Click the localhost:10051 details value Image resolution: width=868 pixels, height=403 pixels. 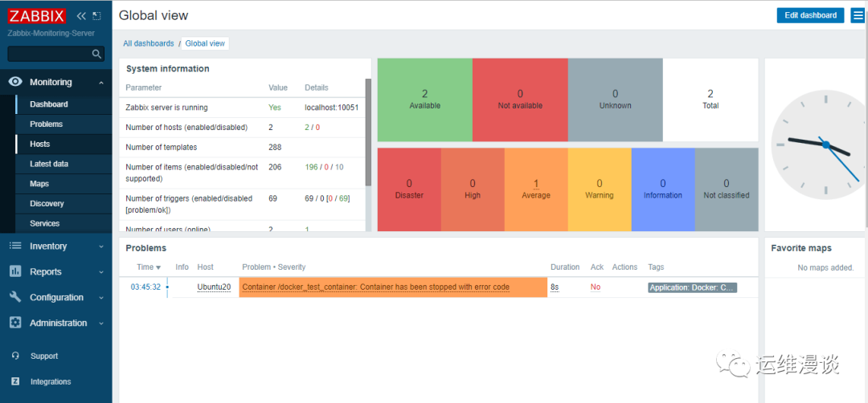point(332,108)
